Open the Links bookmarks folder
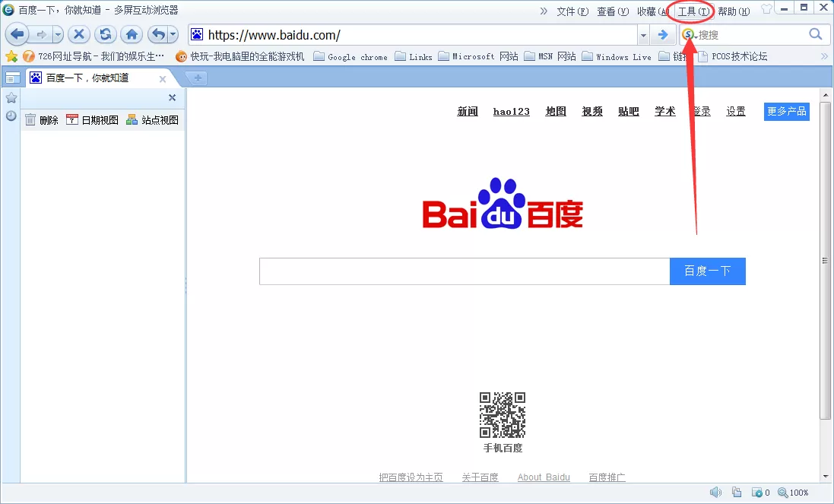 pyautogui.click(x=414, y=56)
